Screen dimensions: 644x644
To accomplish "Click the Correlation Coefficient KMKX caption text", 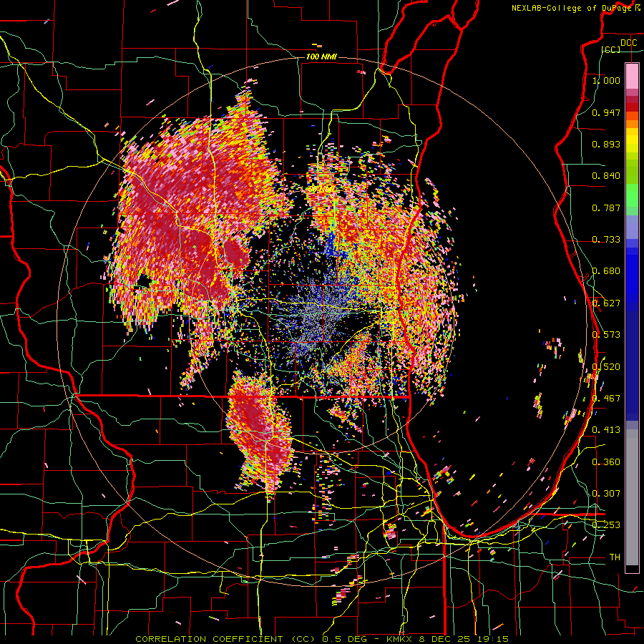I will click(322, 639).
